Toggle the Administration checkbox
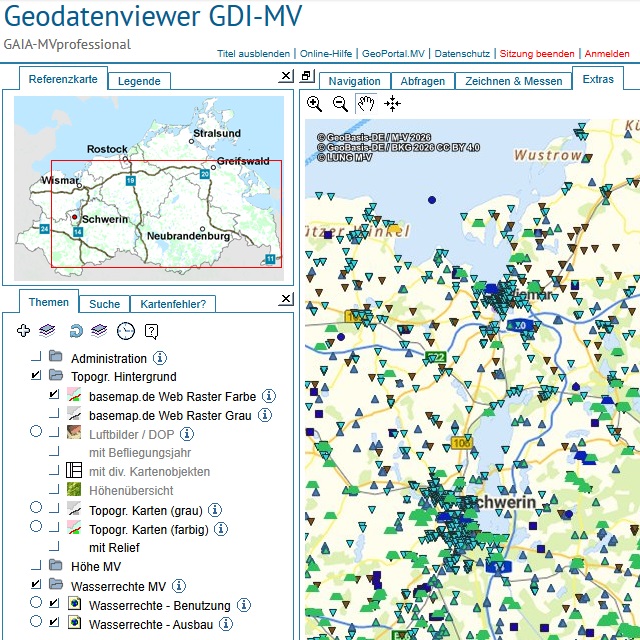The image size is (640, 640). pos(36,356)
